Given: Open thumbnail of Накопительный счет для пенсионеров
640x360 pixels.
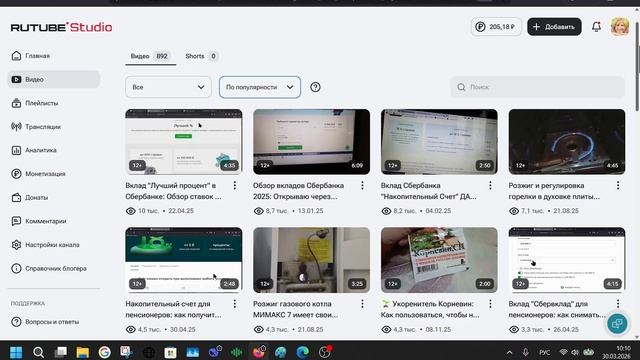Looking at the screenshot, I should coord(184,260).
